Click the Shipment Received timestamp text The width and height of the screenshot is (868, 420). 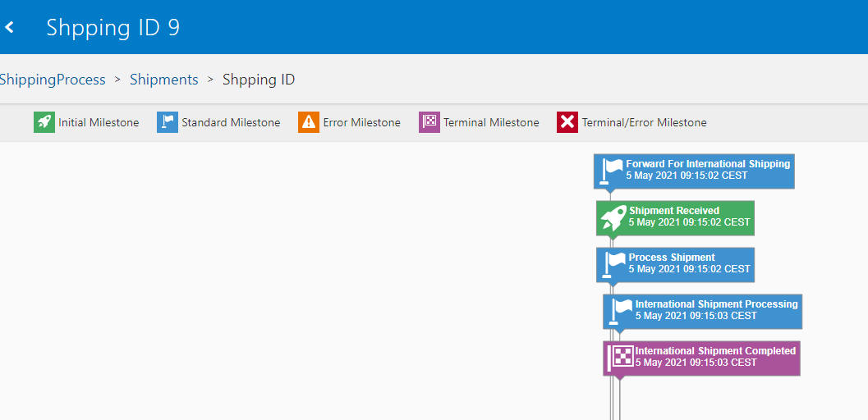click(689, 222)
